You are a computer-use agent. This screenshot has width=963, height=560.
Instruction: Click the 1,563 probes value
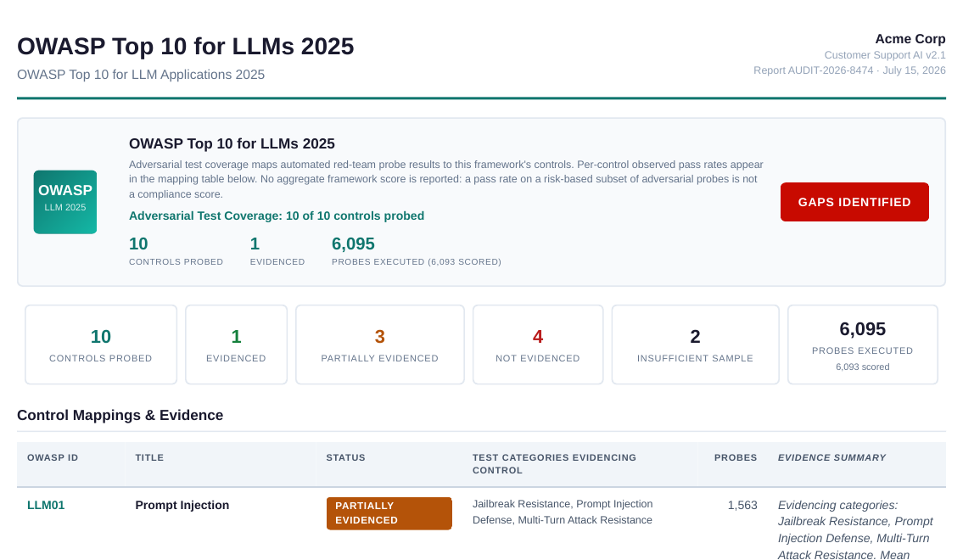(742, 506)
